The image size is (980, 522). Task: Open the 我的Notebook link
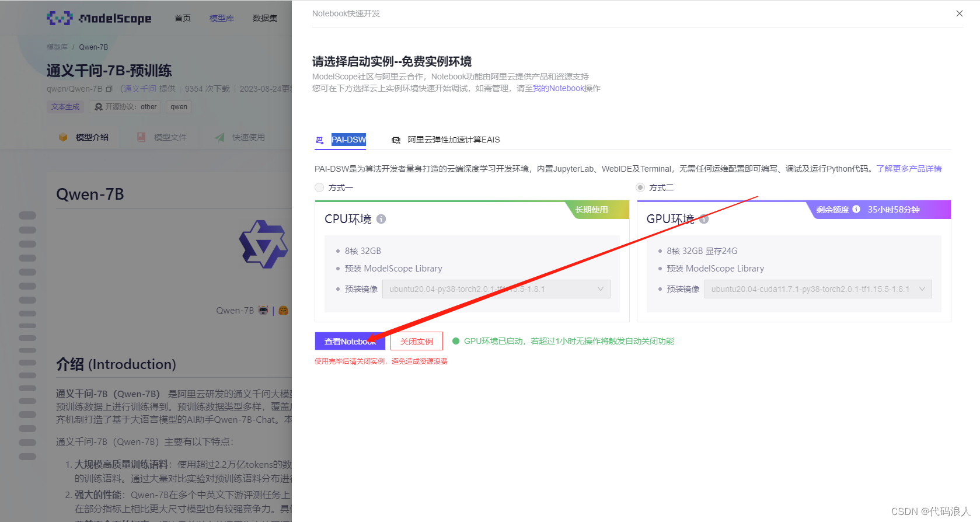pos(559,88)
